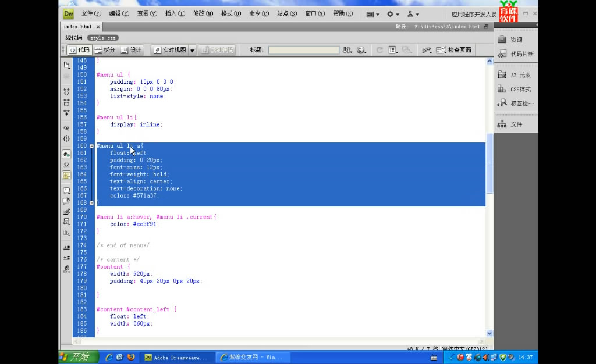Click the expand all icon
Image resolution: width=596 pixels, height=364 pixels.
point(66,113)
